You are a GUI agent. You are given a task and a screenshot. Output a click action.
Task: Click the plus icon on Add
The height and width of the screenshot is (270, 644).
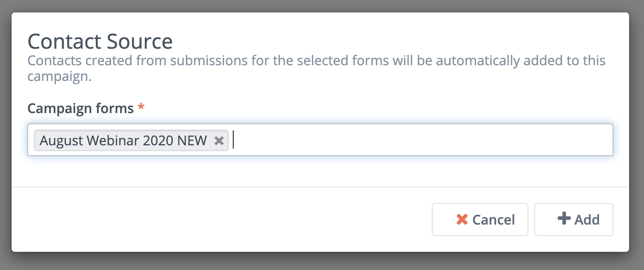pyautogui.click(x=564, y=218)
